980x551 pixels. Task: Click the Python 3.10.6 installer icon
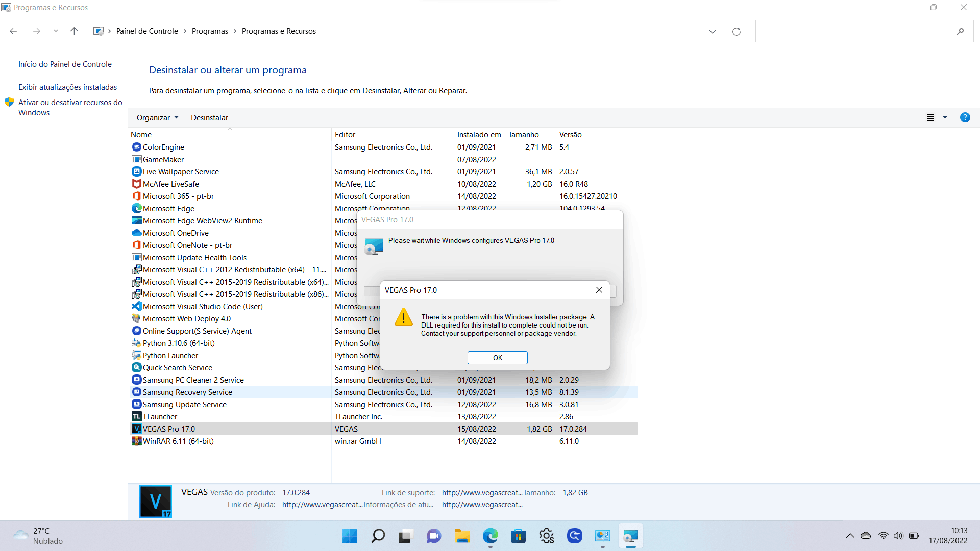tap(136, 343)
